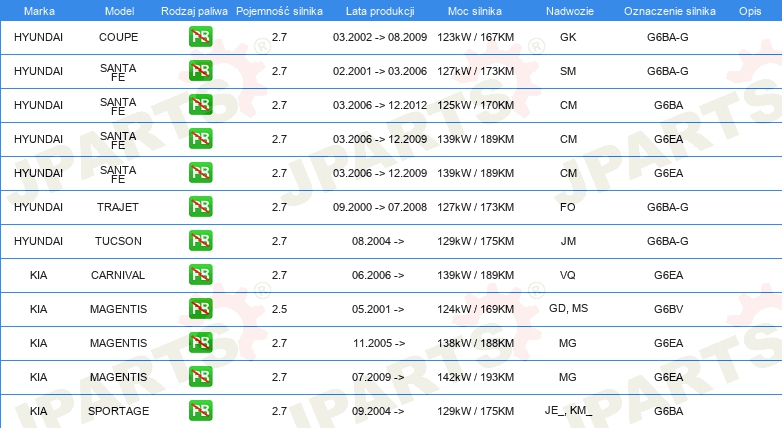This screenshot has width=782, height=428.
Task: Select the Model column header
Action: (x=119, y=11)
